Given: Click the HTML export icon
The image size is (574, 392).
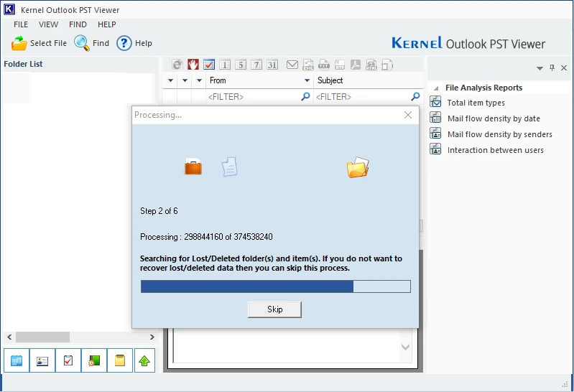Looking at the screenshot, I should pos(371,65).
